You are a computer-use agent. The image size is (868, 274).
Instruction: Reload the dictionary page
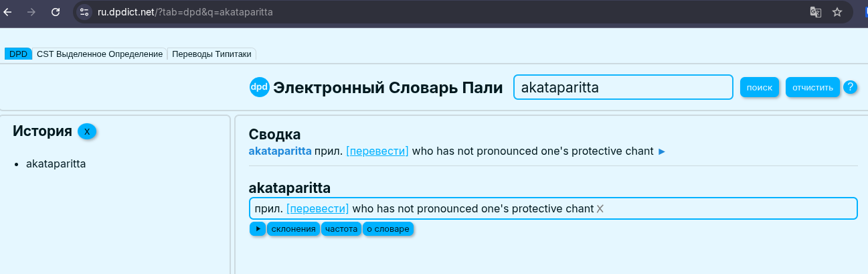click(56, 12)
